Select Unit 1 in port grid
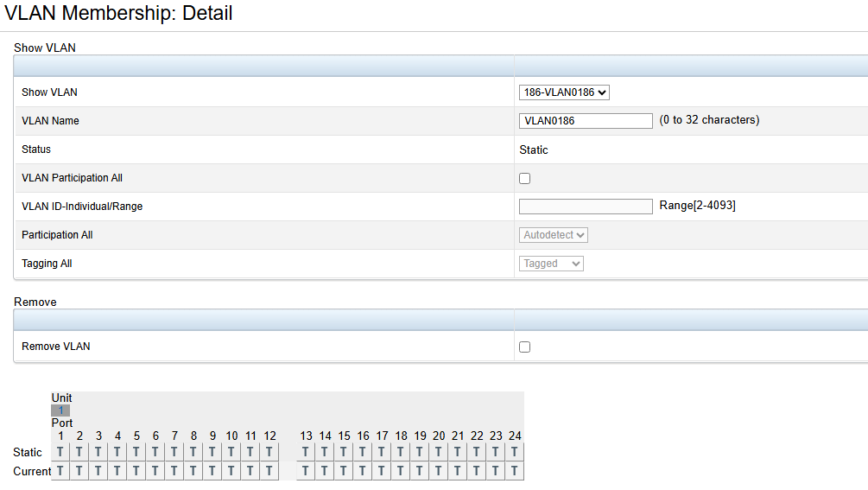This screenshot has width=868, height=490. point(60,410)
